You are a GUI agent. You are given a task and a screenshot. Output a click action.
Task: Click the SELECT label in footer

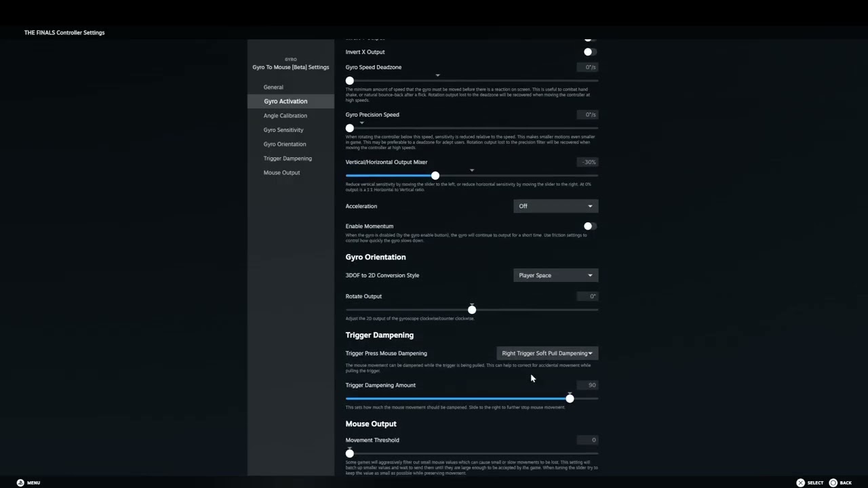(815, 483)
